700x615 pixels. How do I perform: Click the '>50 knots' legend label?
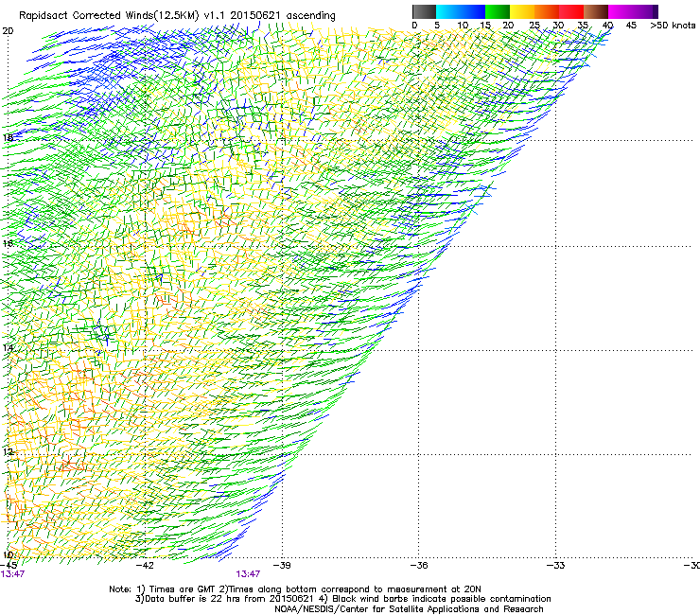[673, 26]
